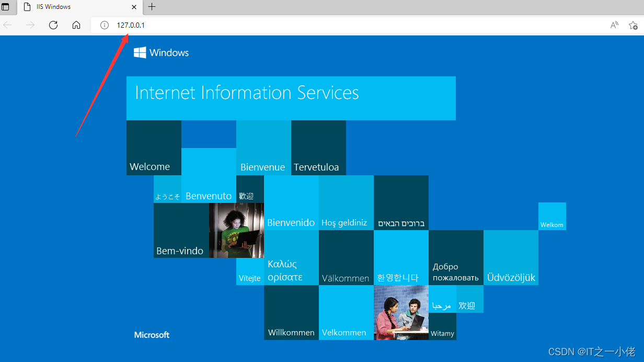Click the Welkom tile
Screen dimensions: 644x362
point(552,216)
